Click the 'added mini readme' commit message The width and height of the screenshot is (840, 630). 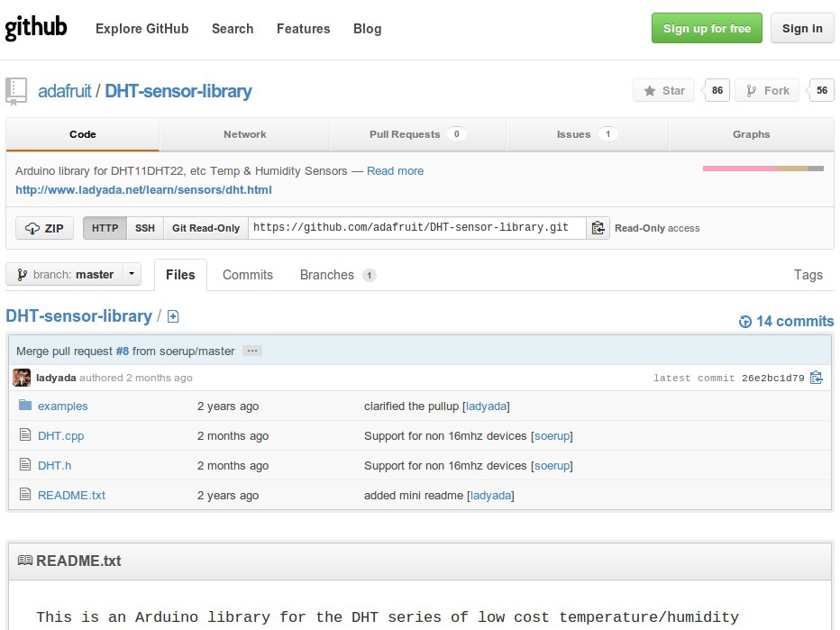[x=414, y=496]
